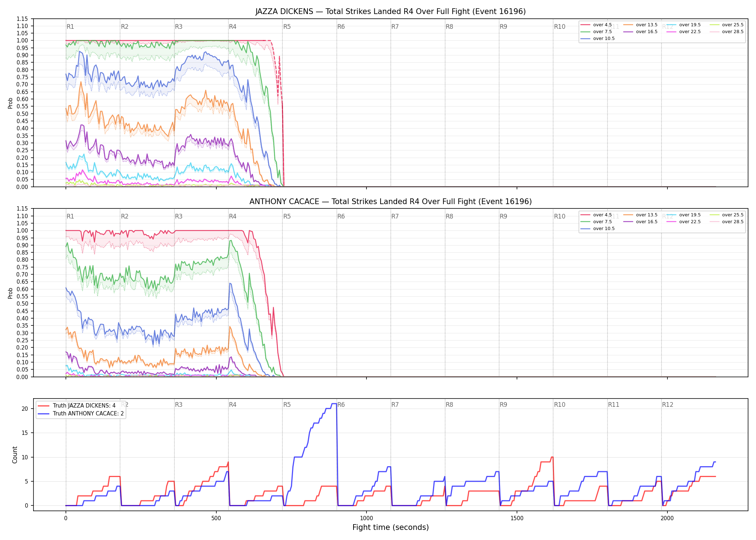756x540 pixels.
Task: Click the Jazza Dickens chart title
Action: [x=391, y=12]
